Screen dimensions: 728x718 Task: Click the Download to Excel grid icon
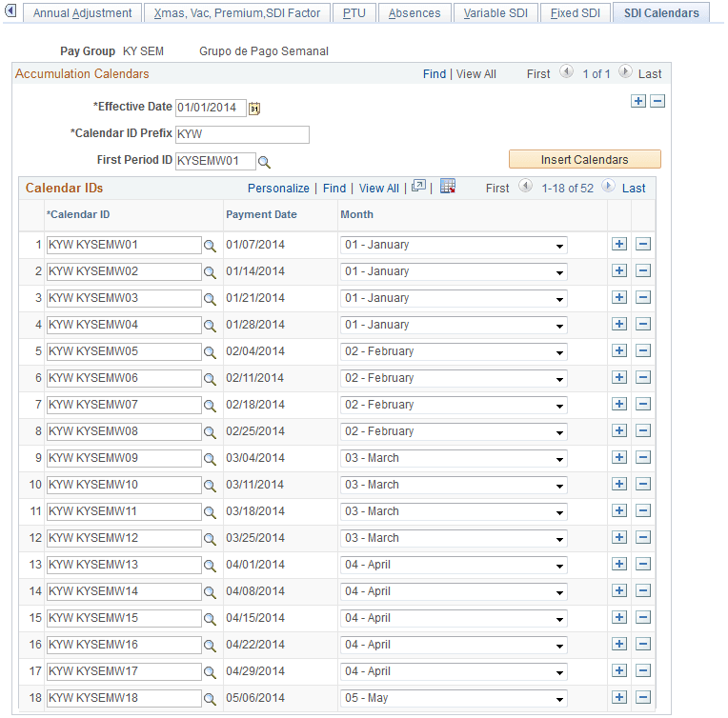pos(448,187)
